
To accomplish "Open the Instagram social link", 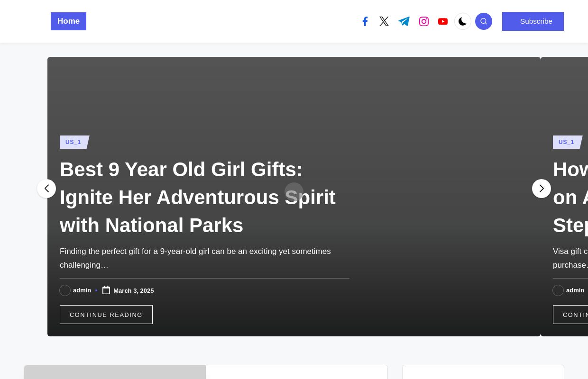I will 424,21.
